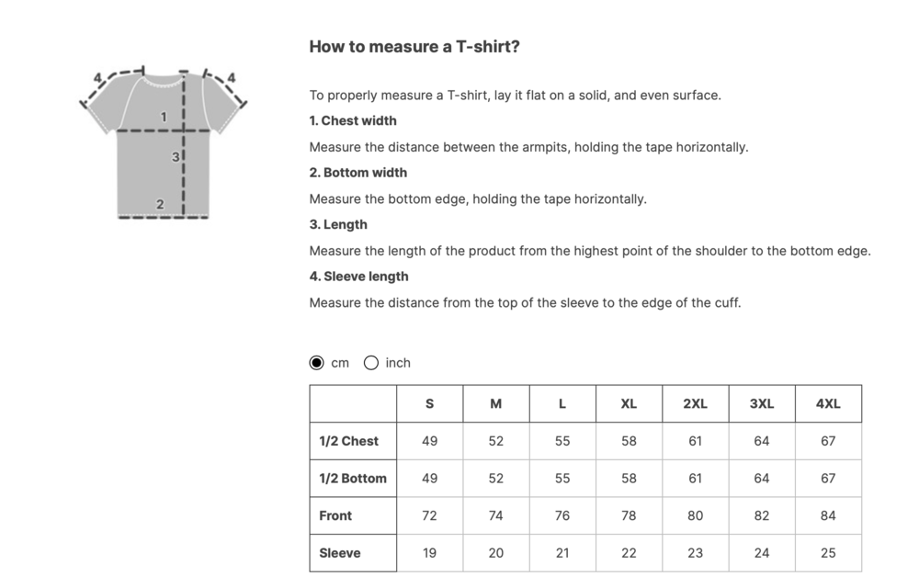Click the '4. Sleeve length' heading

[x=359, y=277]
